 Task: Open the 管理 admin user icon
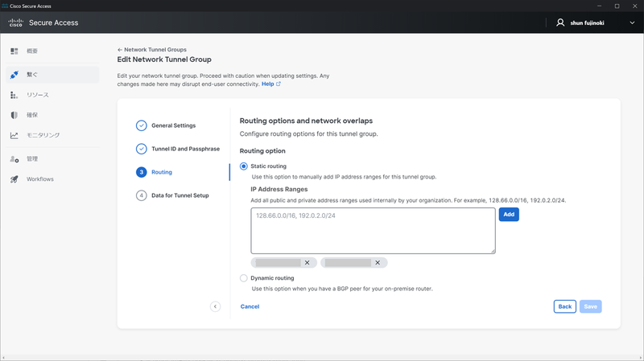(x=14, y=158)
